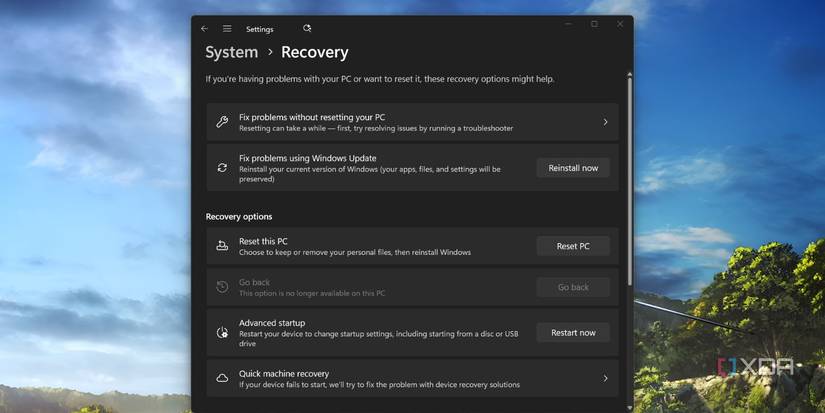Open Fix problems without resetting chevron
The image size is (825, 413).
pyautogui.click(x=605, y=122)
